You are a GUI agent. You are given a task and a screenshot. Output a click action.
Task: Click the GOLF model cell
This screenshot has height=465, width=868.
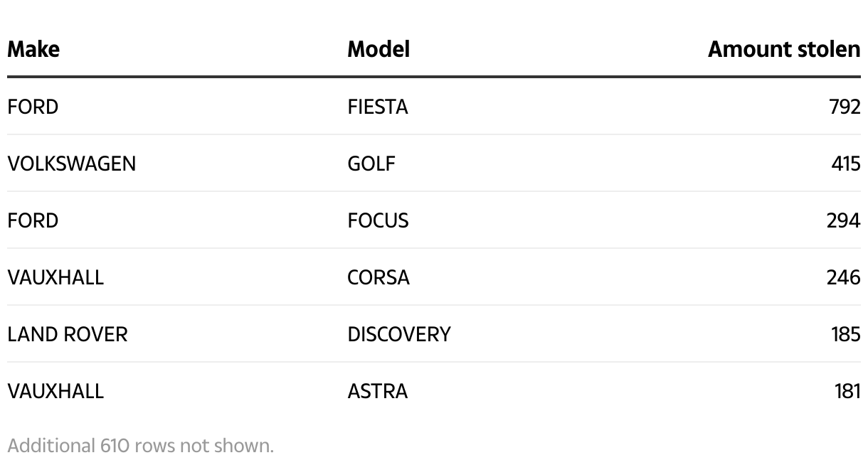pyautogui.click(x=371, y=164)
